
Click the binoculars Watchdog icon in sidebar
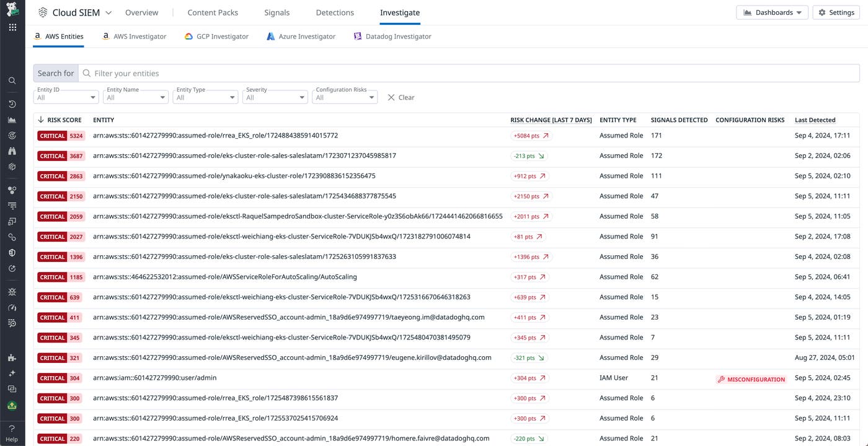click(12, 151)
